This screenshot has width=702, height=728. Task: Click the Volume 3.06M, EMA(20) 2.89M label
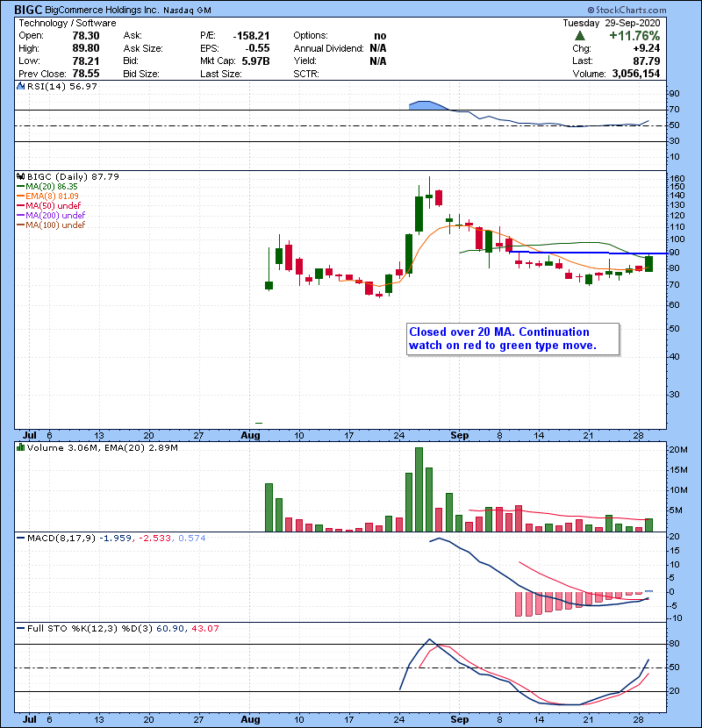click(x=102, y=447)
